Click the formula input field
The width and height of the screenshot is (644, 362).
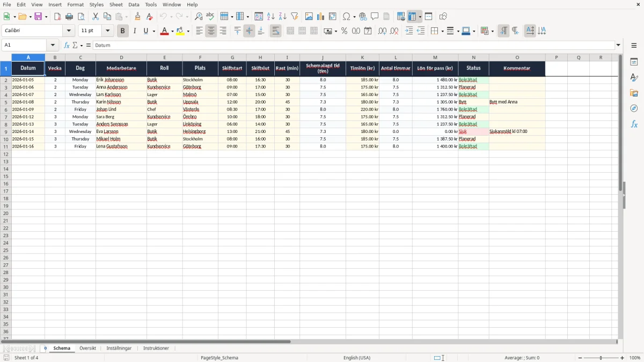(354, 45)
